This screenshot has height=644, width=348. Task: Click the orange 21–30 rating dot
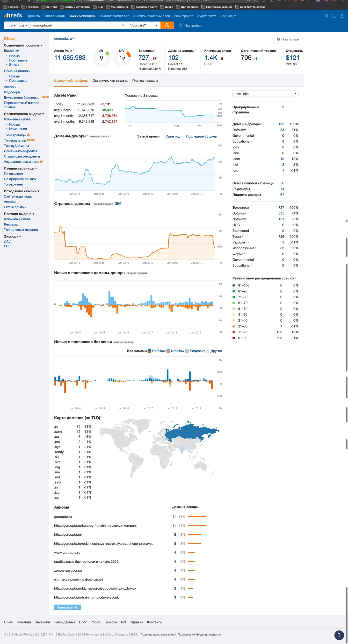[x=234, y=326]
